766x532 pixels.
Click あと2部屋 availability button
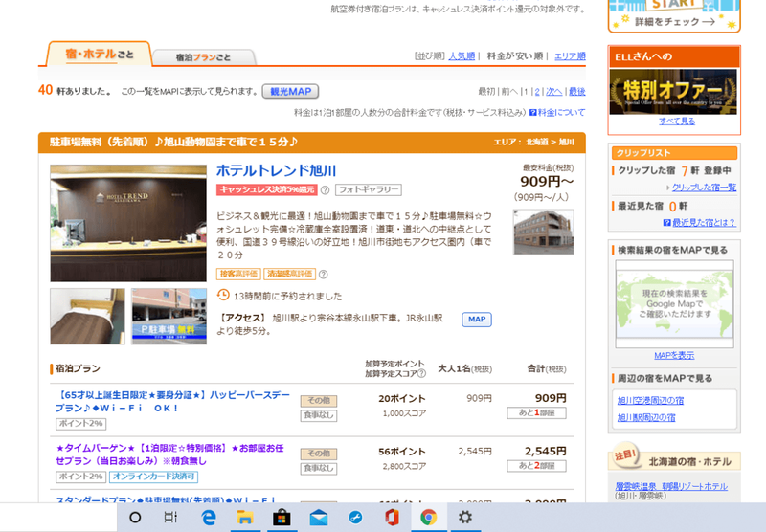coord(536,466)
